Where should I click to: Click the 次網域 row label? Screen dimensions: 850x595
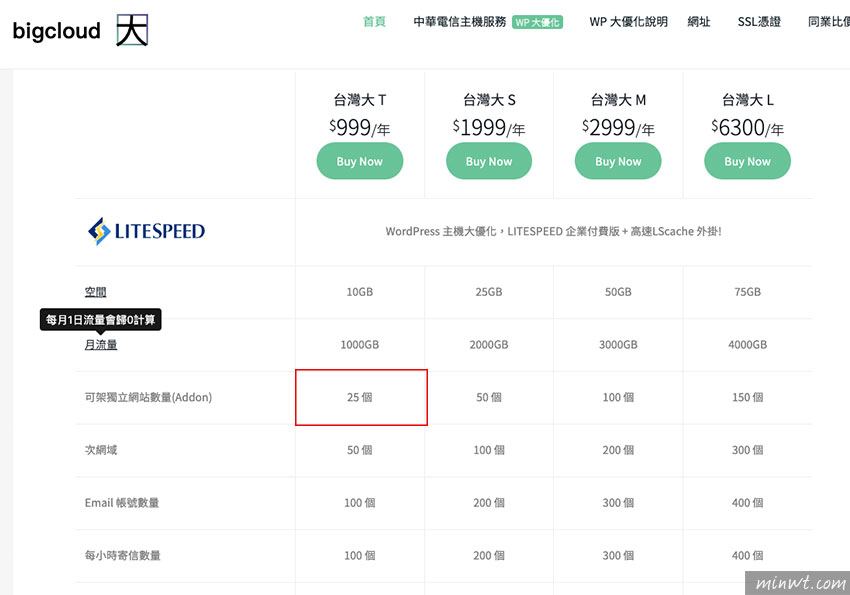(101, 450)
